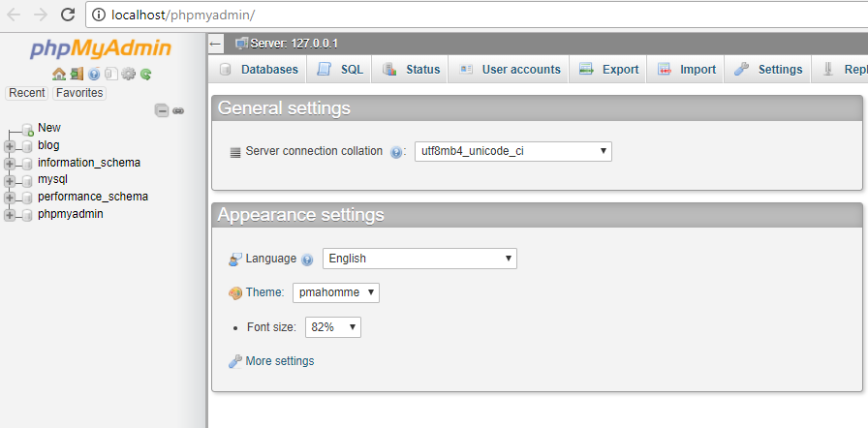Screen dimensions: 868x428
Task: Click the New database icon
Action: pyautogui.click(x=28, y=130)
